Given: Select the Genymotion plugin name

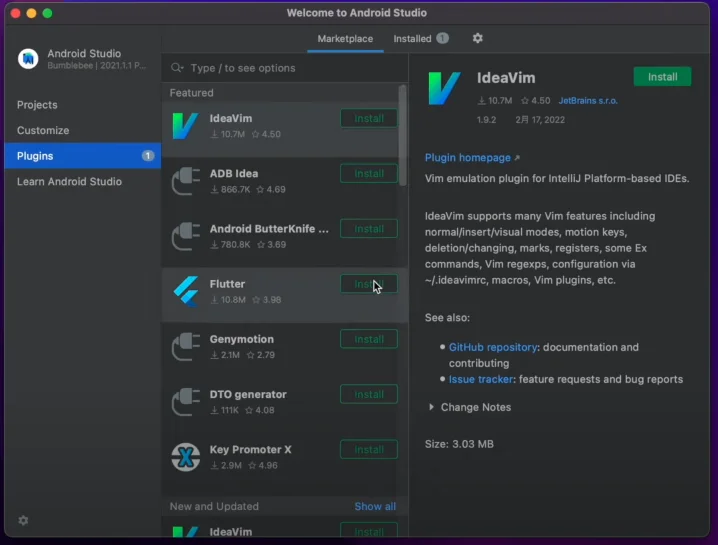Looking at the screenshot, I should [x=242, y=339].
